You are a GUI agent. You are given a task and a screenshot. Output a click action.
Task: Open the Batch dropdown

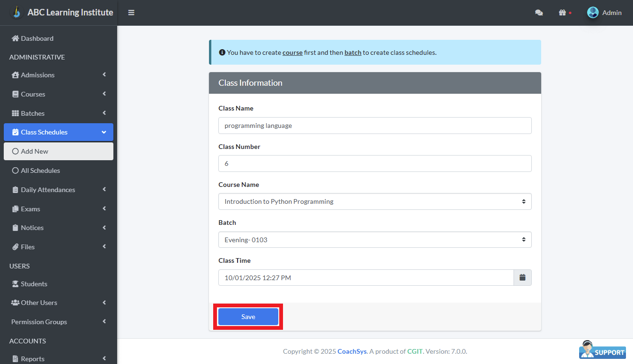pyautogui.click(x=374, y=240)
